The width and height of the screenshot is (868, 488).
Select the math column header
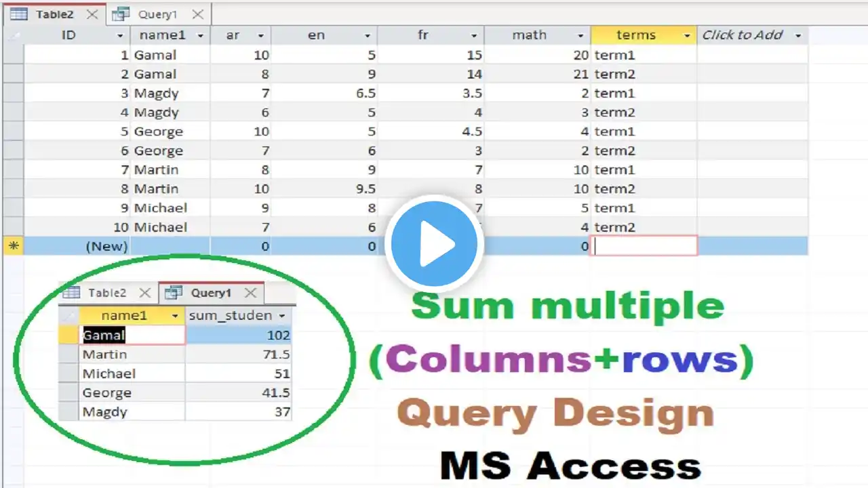point(538,35)
